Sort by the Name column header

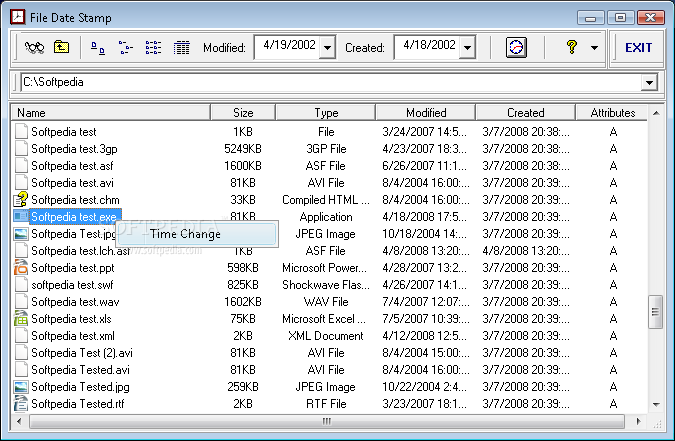111,112
